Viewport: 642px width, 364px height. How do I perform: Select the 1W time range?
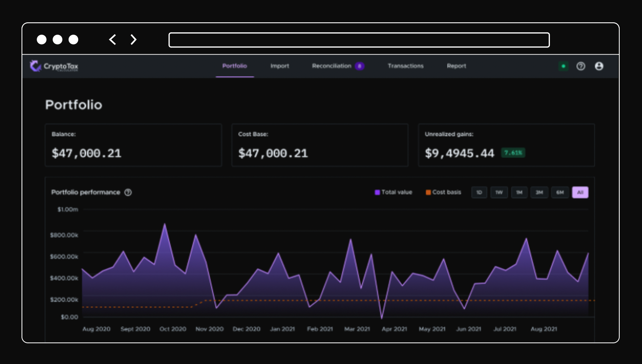point(499,192)
